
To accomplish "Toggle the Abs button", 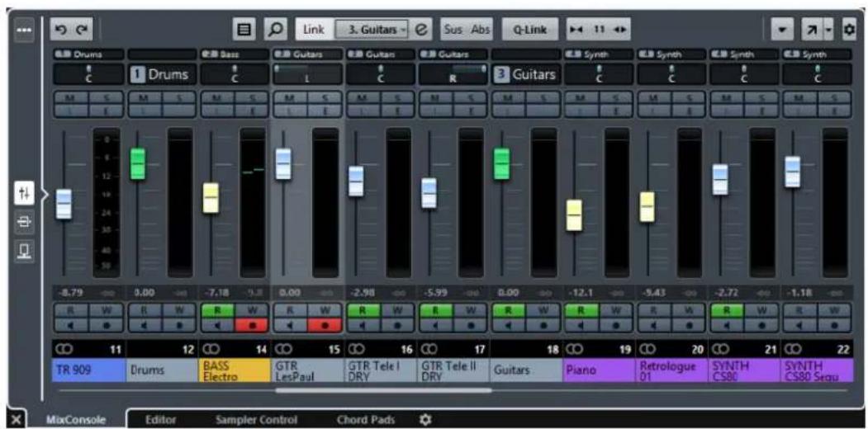I will [480, 30].
